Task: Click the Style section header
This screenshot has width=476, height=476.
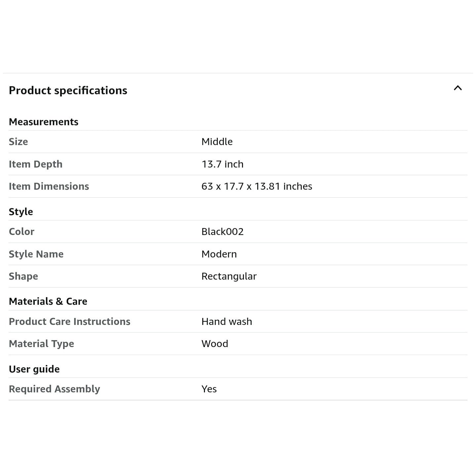Action: click(x=21, y=212)
